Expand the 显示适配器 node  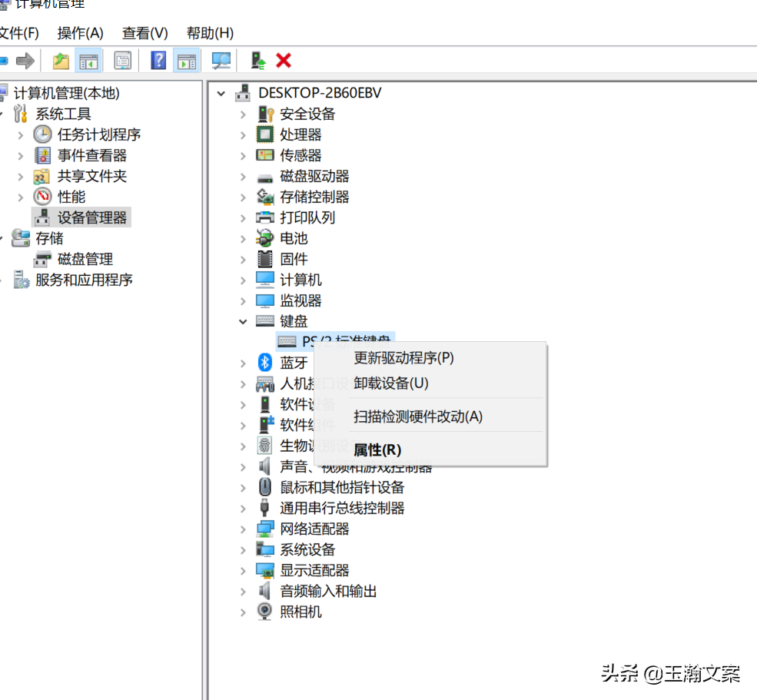244,570
